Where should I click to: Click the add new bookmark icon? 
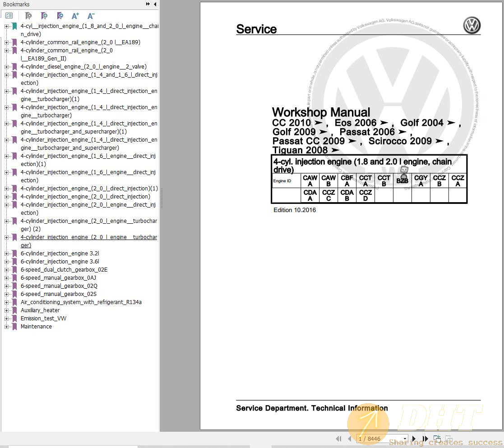[x=44, y=16]
